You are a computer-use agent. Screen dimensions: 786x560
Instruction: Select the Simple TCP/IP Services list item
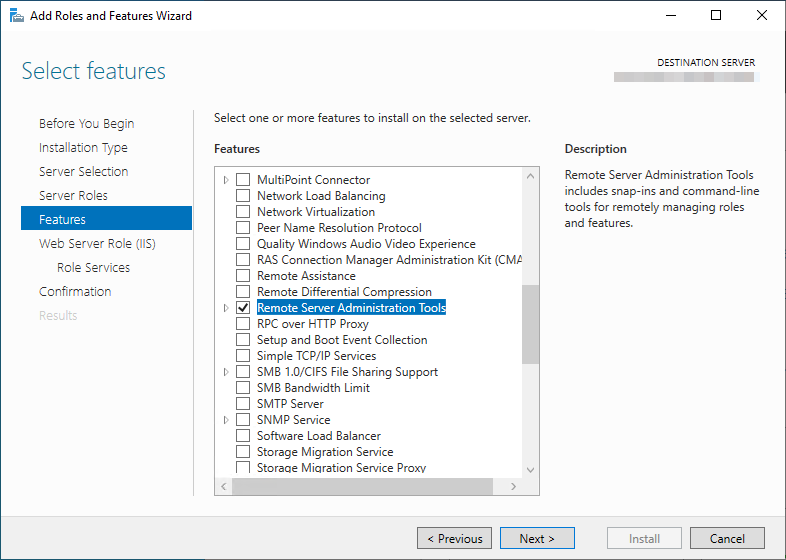tap(316, 356)
